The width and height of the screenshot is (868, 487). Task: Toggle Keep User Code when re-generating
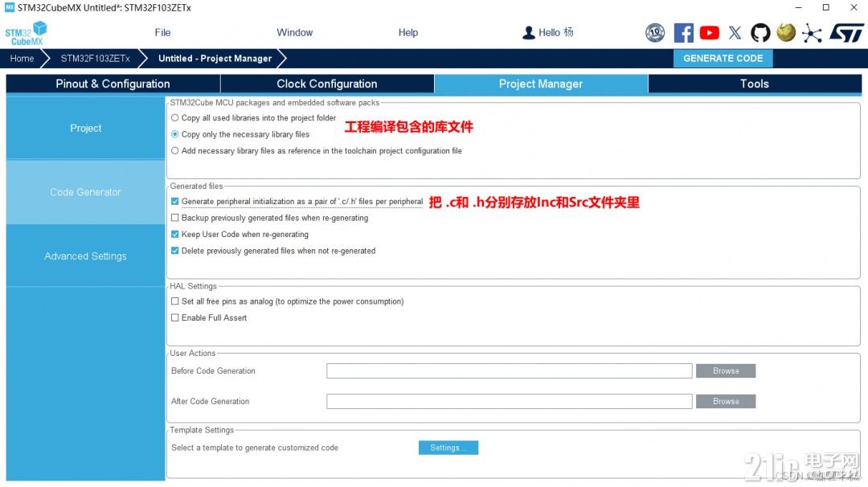[x=175, y=234]
